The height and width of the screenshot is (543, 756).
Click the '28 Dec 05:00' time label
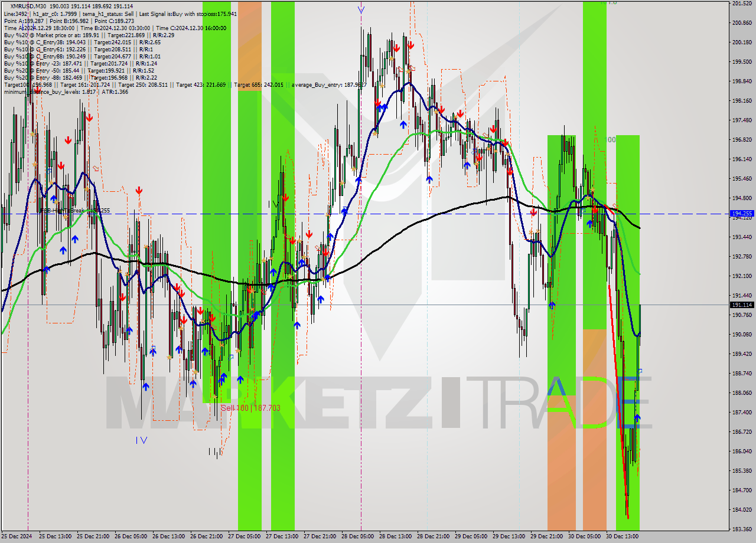357,537
